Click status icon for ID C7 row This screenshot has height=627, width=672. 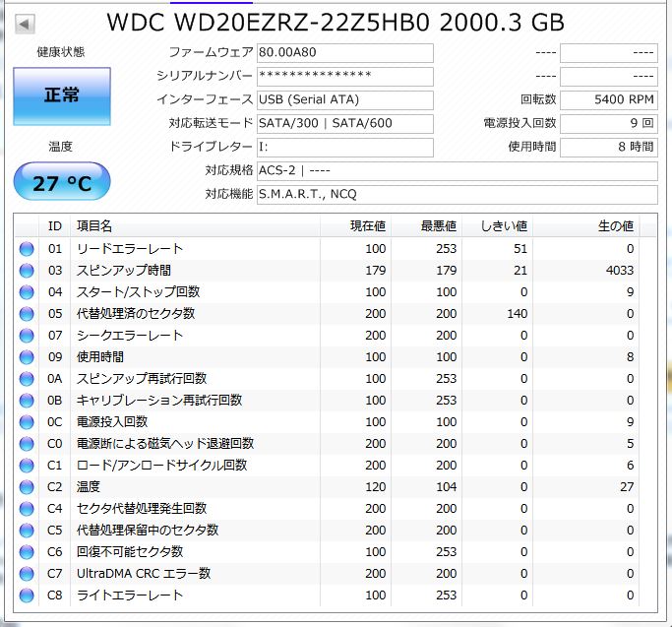click(x=27, y=574)
